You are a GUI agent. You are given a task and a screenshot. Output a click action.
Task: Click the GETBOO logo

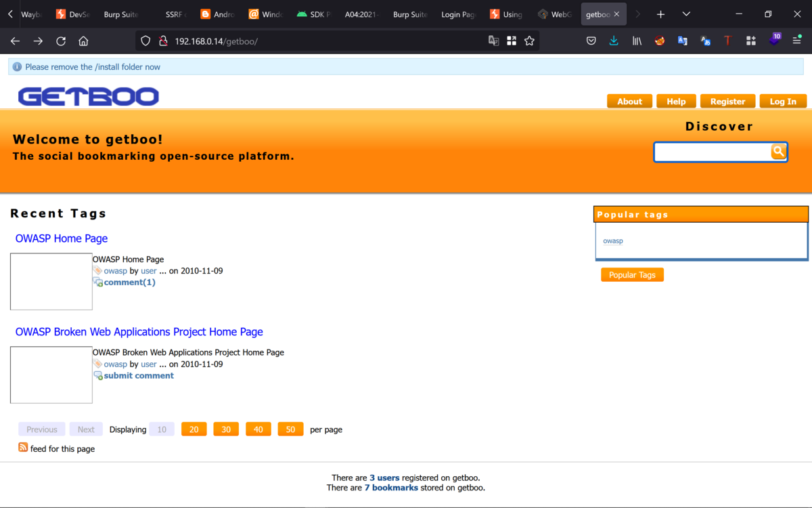coord(88,96)
